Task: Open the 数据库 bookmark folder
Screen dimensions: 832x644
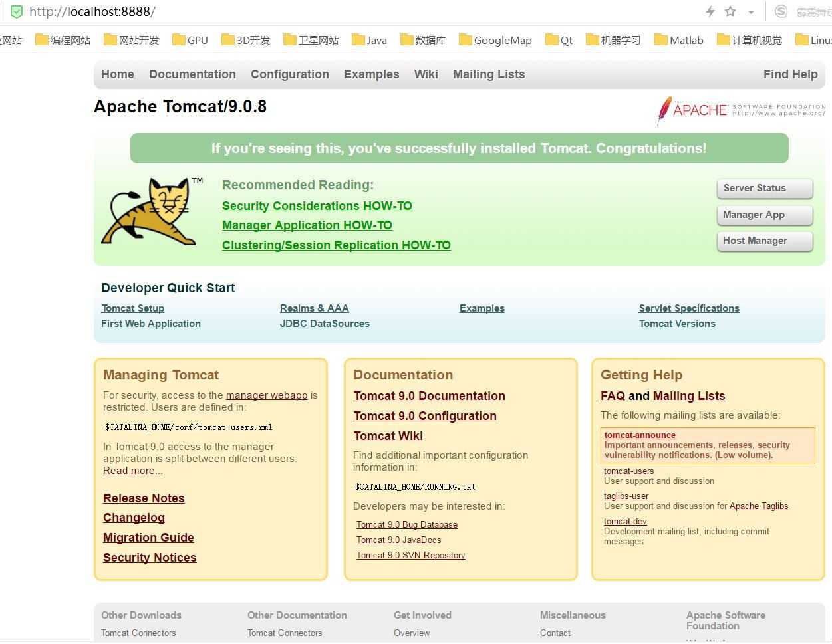Action: click(x=423, y=40)
